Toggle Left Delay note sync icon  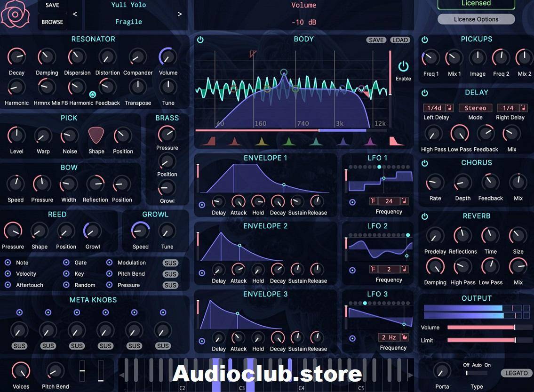[449, 108]
